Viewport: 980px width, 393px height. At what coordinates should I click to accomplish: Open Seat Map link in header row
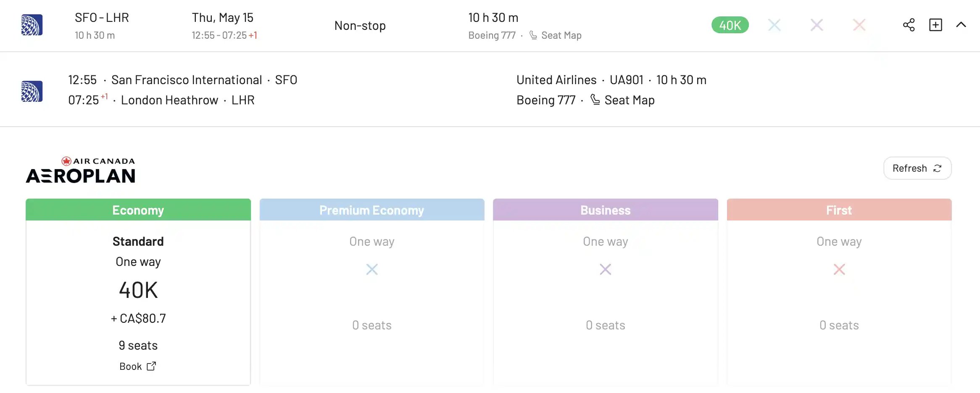(x=561, y=35)
